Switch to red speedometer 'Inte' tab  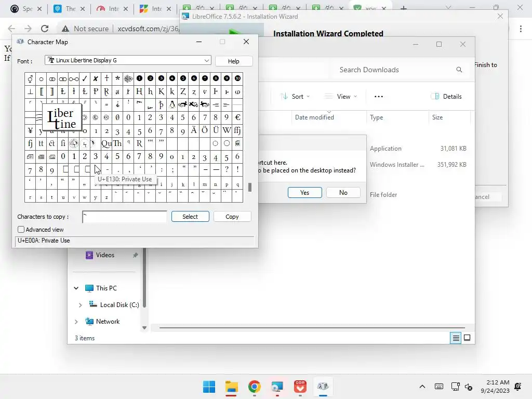coord(112,9)
